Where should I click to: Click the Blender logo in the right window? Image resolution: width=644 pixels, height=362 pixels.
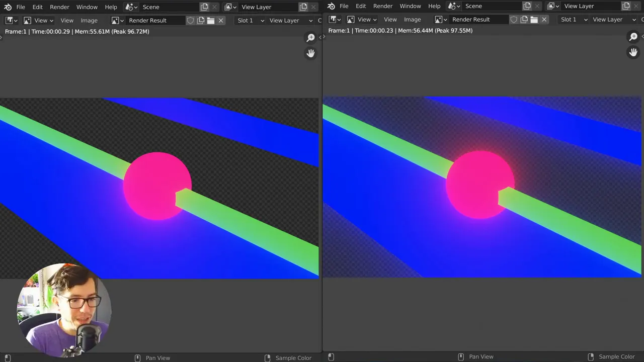(x=331, y=6)
